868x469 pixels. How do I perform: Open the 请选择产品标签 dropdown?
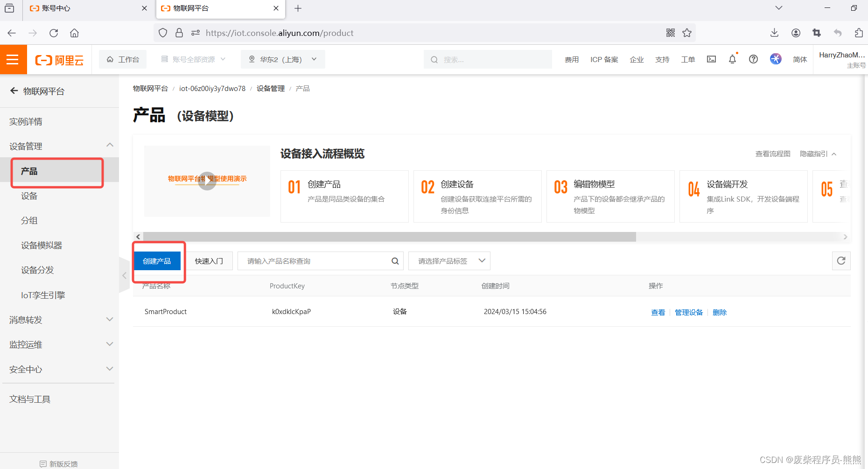448,261
